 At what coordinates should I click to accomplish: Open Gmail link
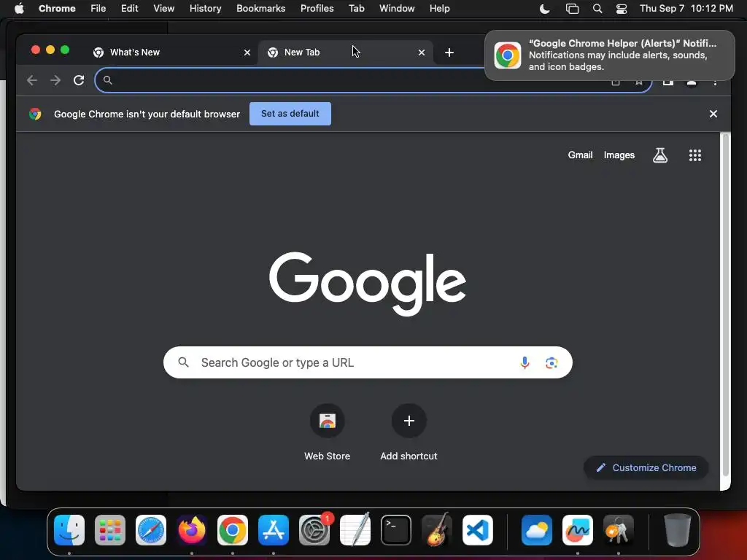(580, 155)
